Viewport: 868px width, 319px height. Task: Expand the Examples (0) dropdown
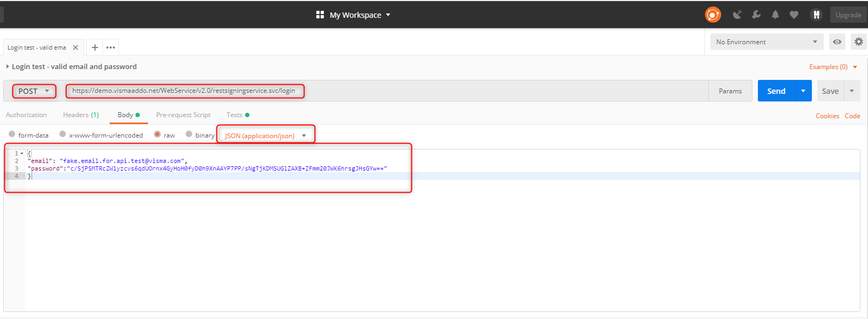click(x=833, y=67)
